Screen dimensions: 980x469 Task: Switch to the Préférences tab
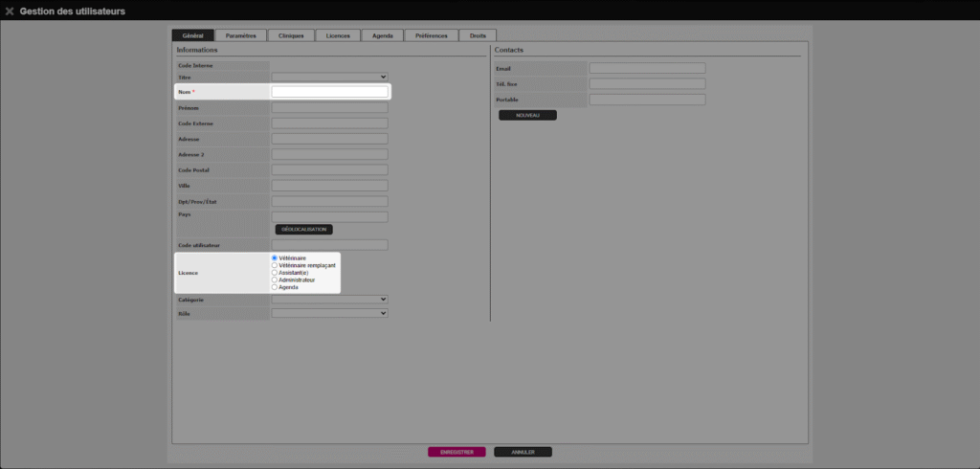(431, 35)
